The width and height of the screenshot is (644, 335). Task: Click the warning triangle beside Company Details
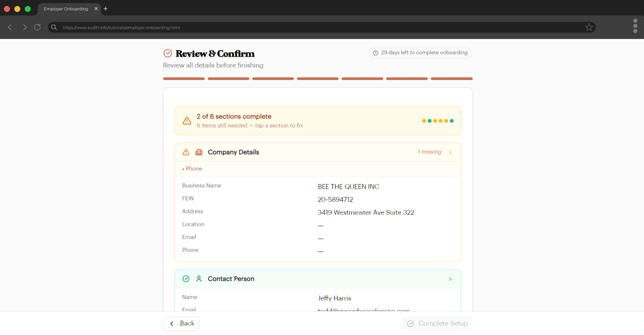click(x=186, y=152)
